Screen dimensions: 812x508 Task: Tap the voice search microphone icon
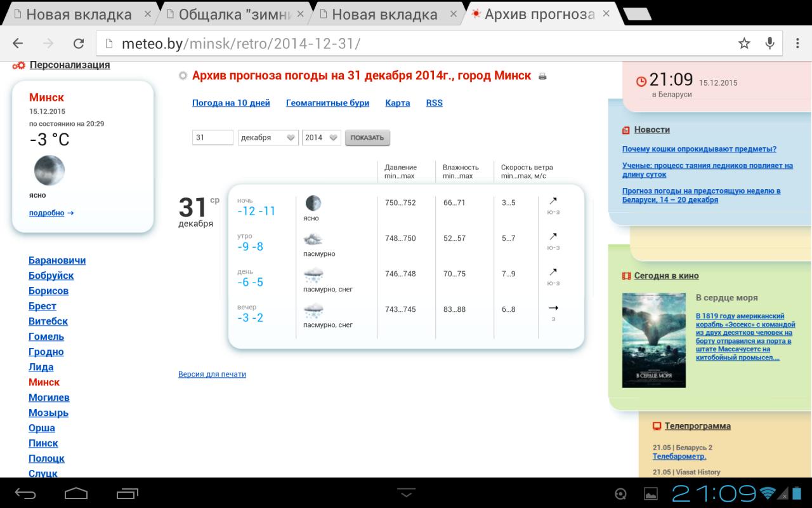pyautogui.click(x=770, y=43)
